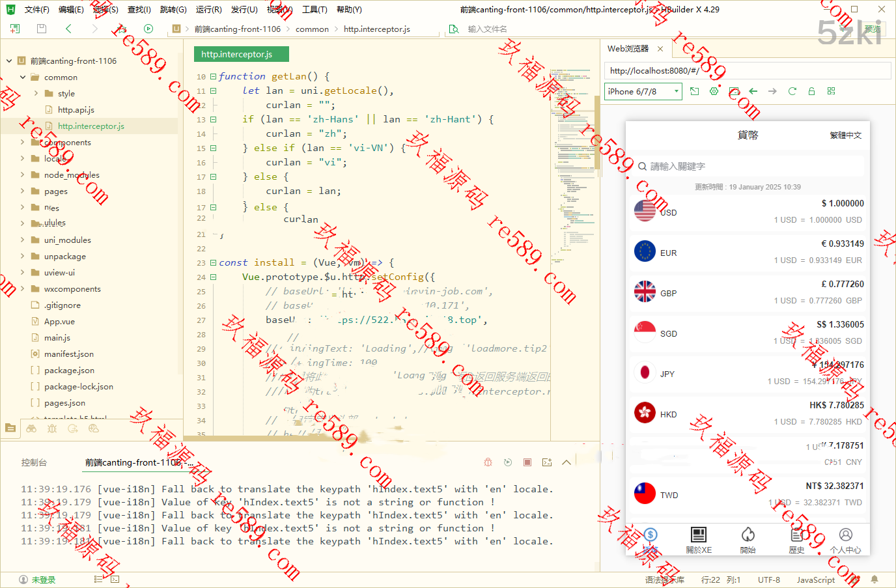
Task: Click the Save file icon
Action: (42, 29)
